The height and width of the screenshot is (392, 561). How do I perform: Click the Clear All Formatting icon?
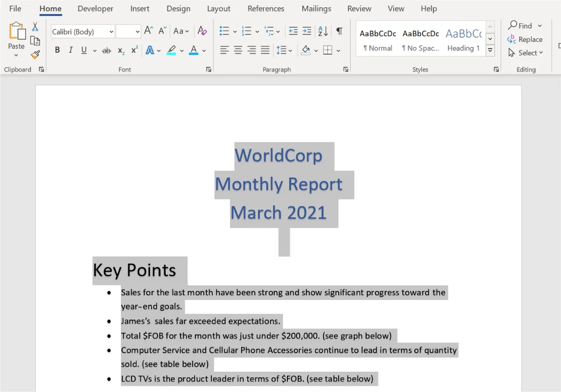202,31
